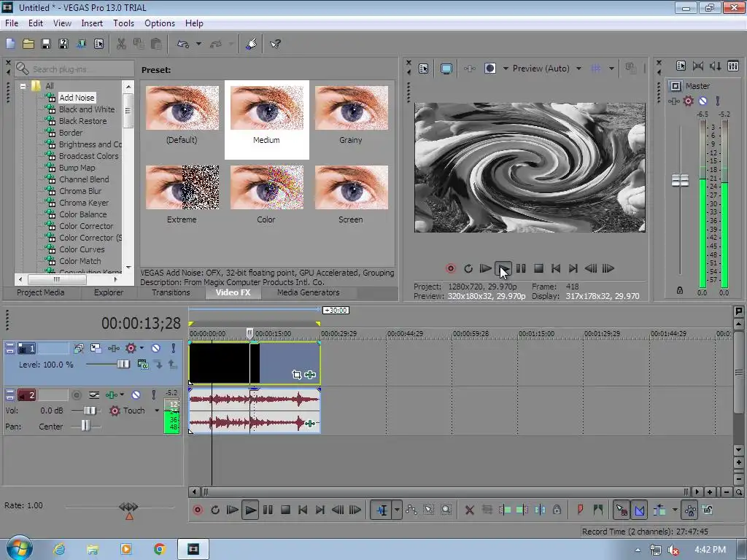The image size is (747, 560).
Task: Arm audio track 2 for record
Action: coord(76,394)
